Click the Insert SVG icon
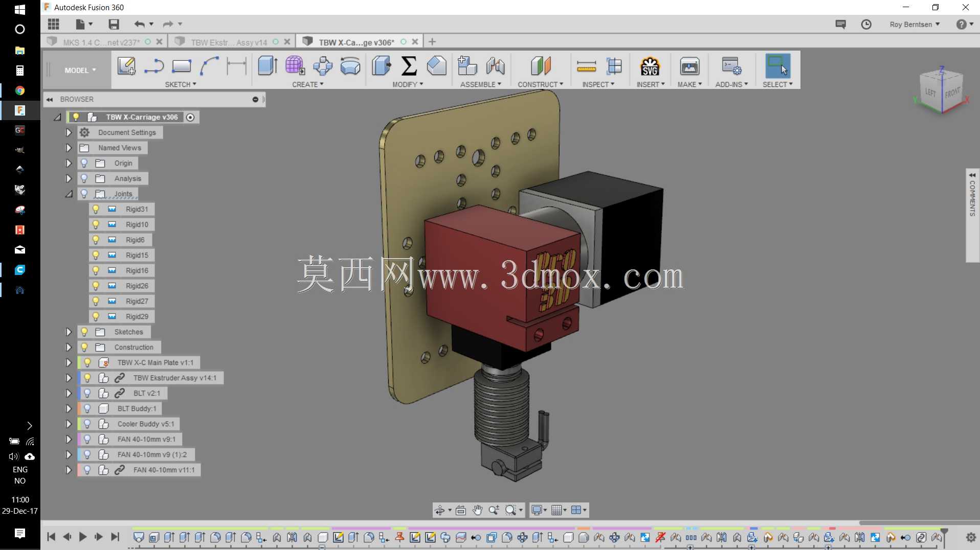 tap(650, 66)
